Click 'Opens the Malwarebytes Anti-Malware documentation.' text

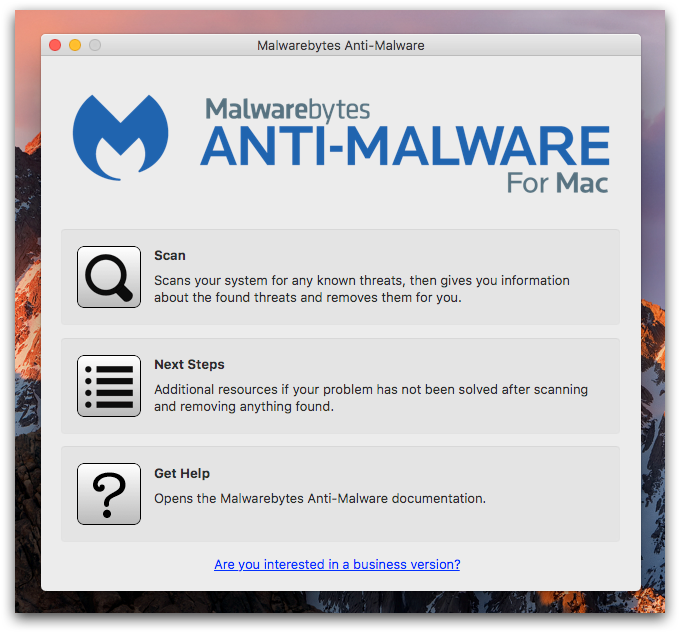pyautogui.click(x=320, y=499)
